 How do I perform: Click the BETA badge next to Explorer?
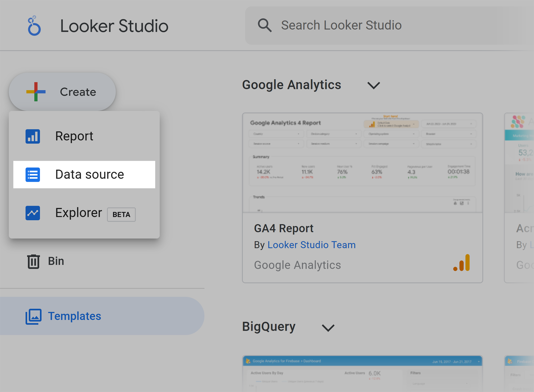(121, 214)
